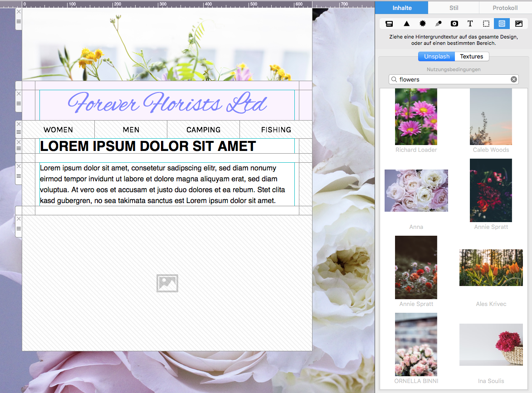Open the camera photos icon
This screenshot has height=393, width=532.
coord(454,24)
